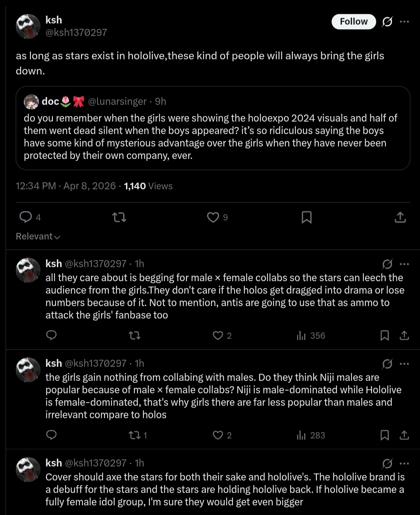
Task: Click the Follow button for ksh
Action: coord(353,21)
